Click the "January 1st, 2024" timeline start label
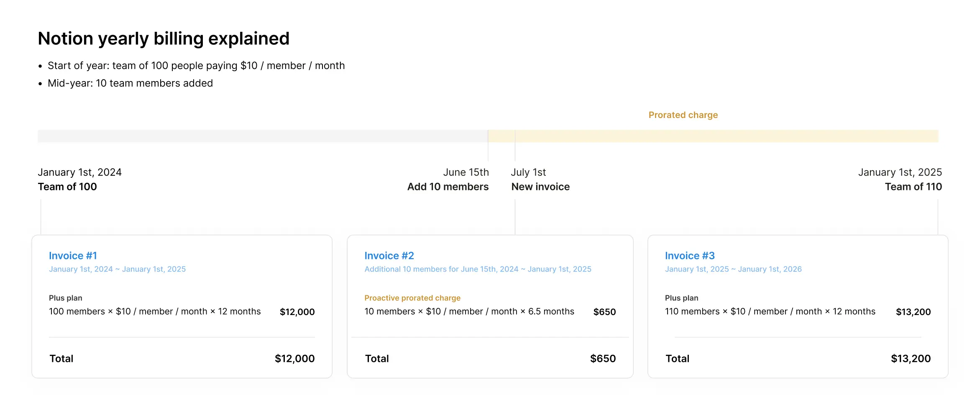The height and width of the screenshot is (415, 980). click(x=79, y=172)
